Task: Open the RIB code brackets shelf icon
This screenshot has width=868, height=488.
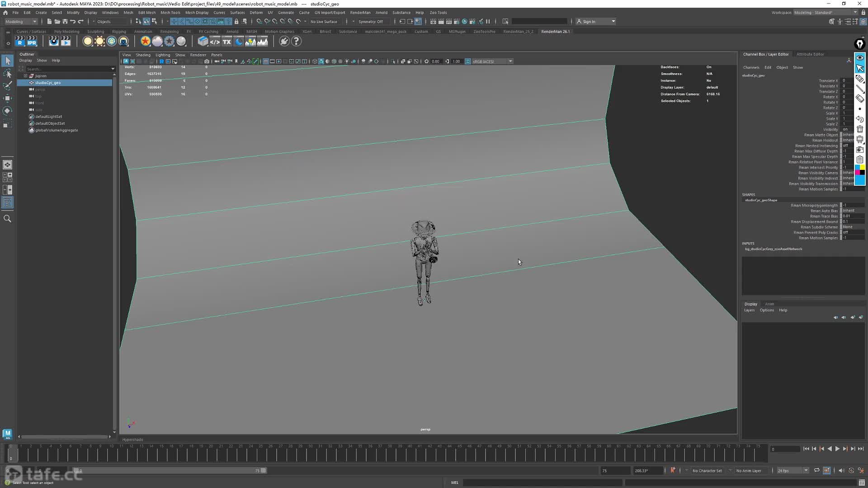Action: click(x=215, y=41)
